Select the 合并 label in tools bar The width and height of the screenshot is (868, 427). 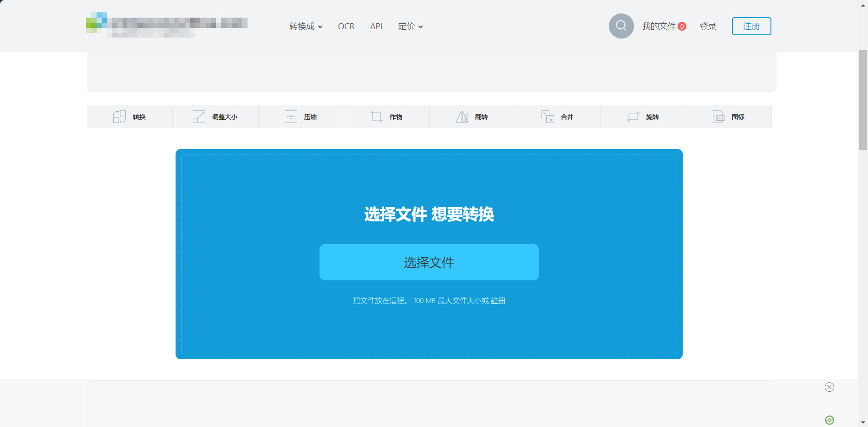pos(567,117)
